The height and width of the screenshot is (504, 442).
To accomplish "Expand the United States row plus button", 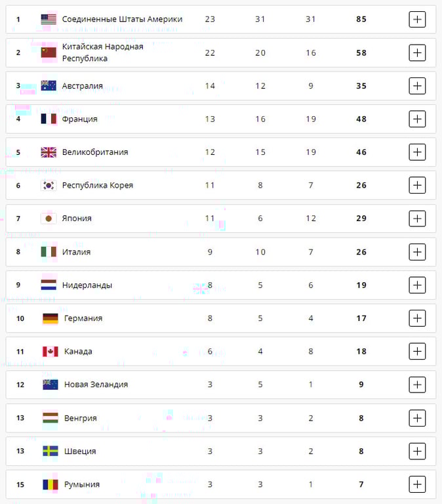I will click(x=417, y=20).
